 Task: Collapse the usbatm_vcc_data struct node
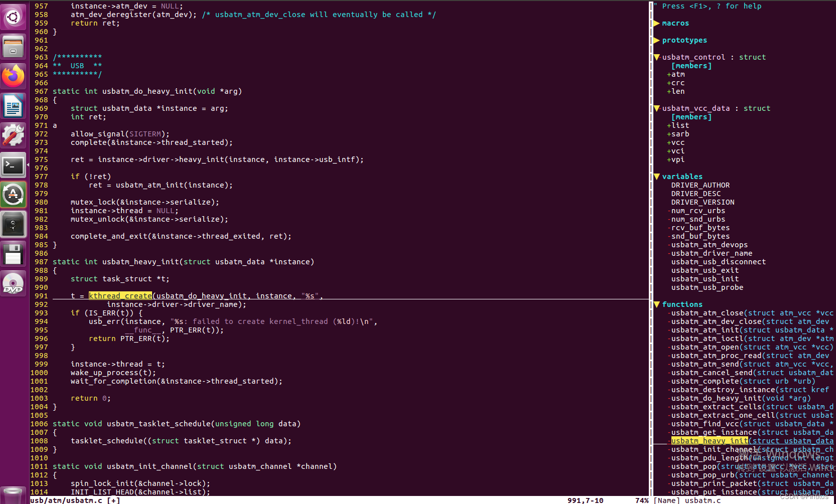point(657,108)
